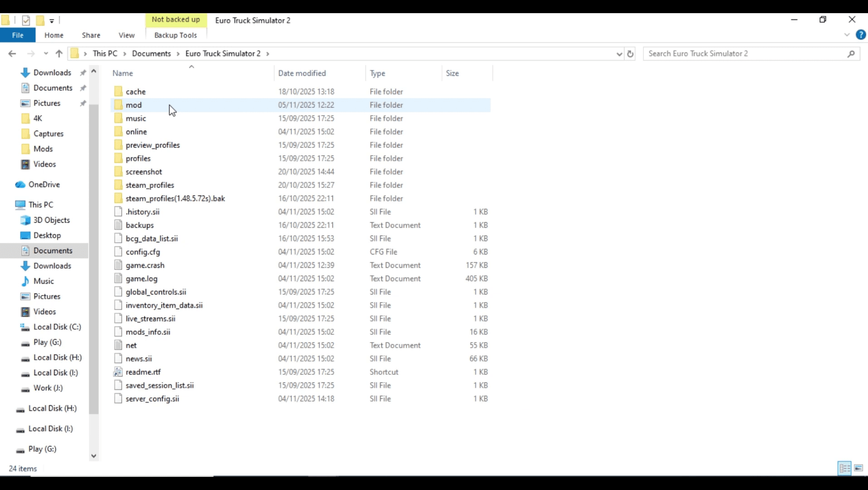This screenshot has width=868, height=490.
Task: Open the address bar history dropdown
Action: [619, 54]
